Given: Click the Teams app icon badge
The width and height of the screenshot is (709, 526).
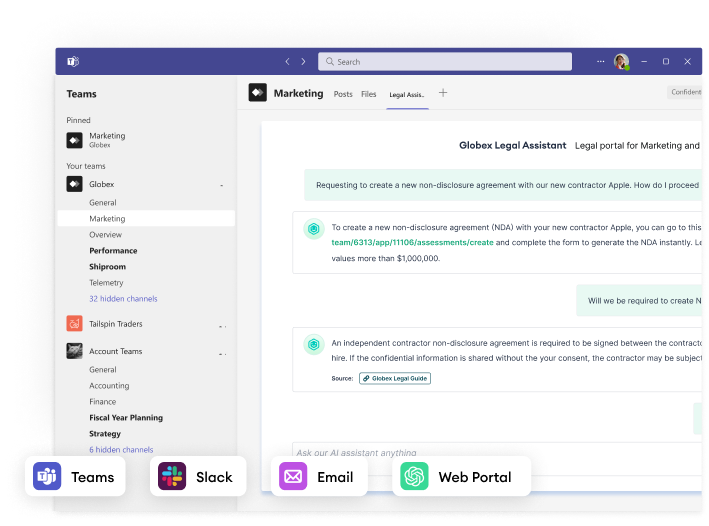Looking at the screenshot, I should tap(47, 476).
